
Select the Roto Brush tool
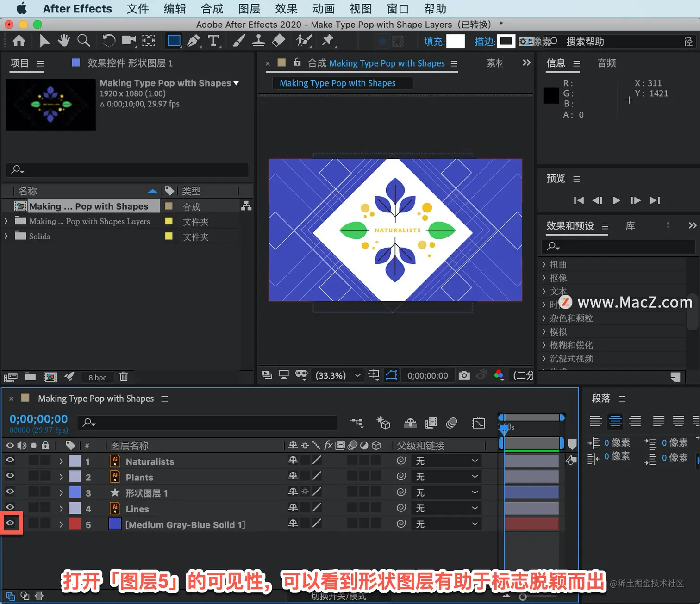tap(304, 41)
